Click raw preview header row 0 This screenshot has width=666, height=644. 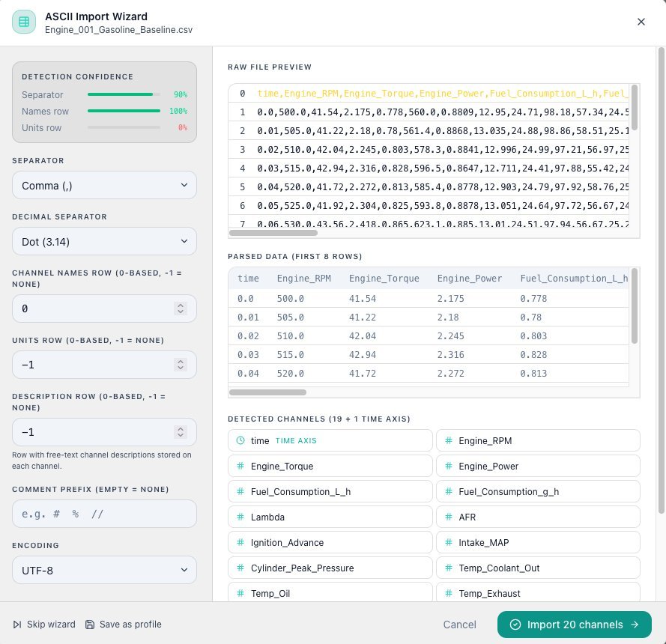429,94
